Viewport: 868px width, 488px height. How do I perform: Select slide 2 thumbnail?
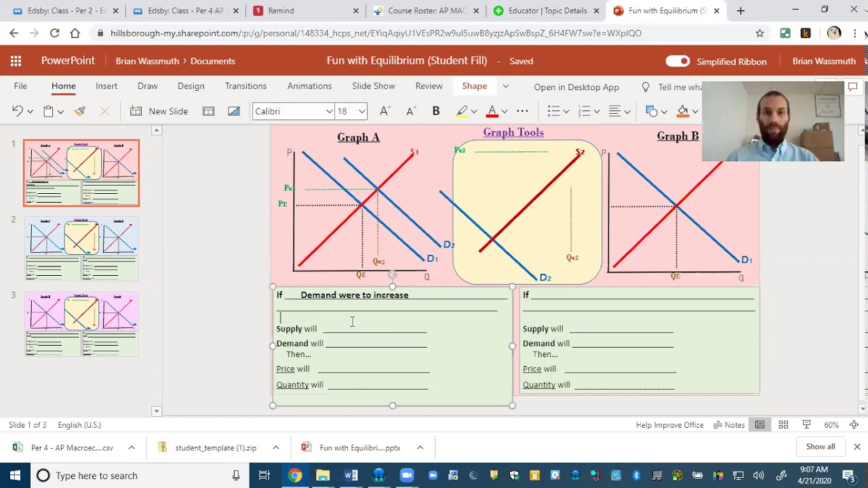click(x=81, y=249)
